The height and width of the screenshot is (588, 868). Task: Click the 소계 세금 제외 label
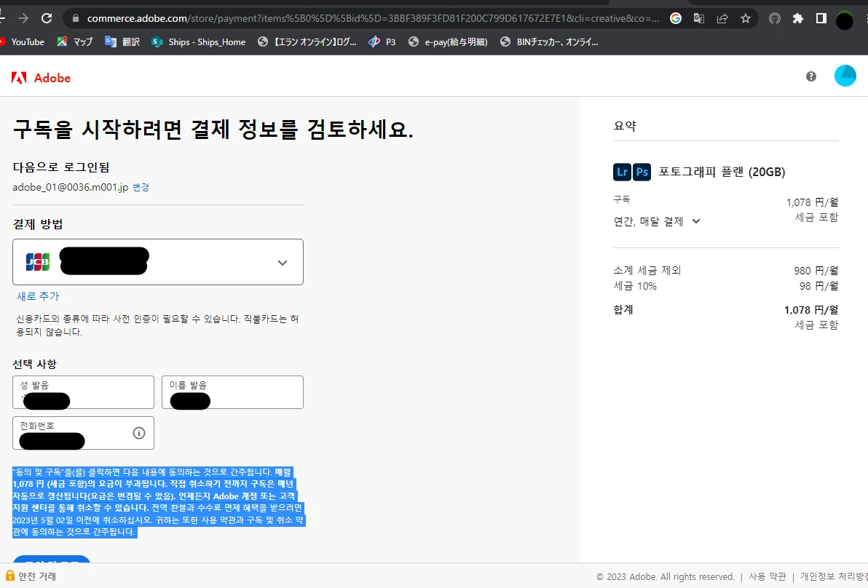pyautogui.click(x=647, y=271)
